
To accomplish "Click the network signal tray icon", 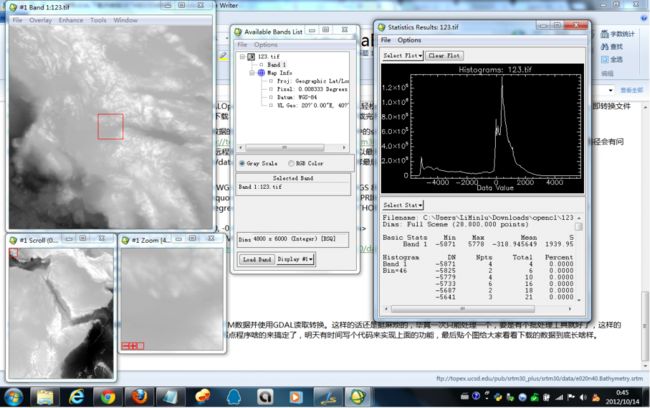I will pos(559,397).
